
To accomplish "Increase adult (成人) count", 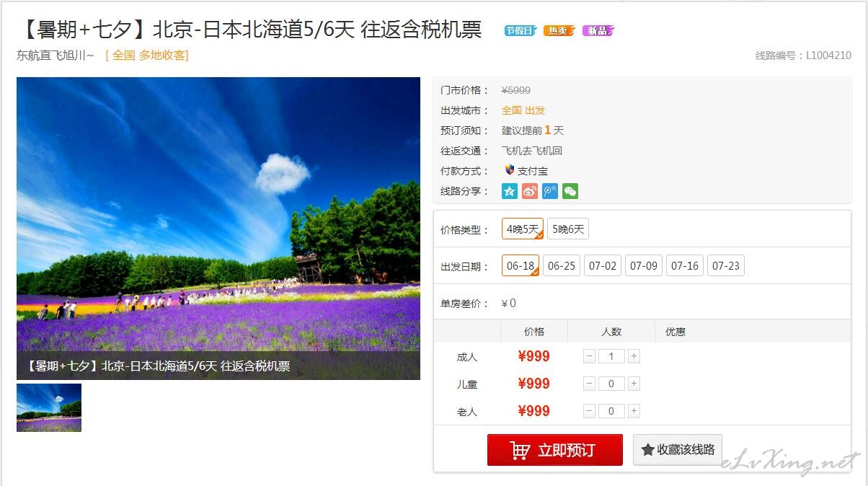I will 634,356.
